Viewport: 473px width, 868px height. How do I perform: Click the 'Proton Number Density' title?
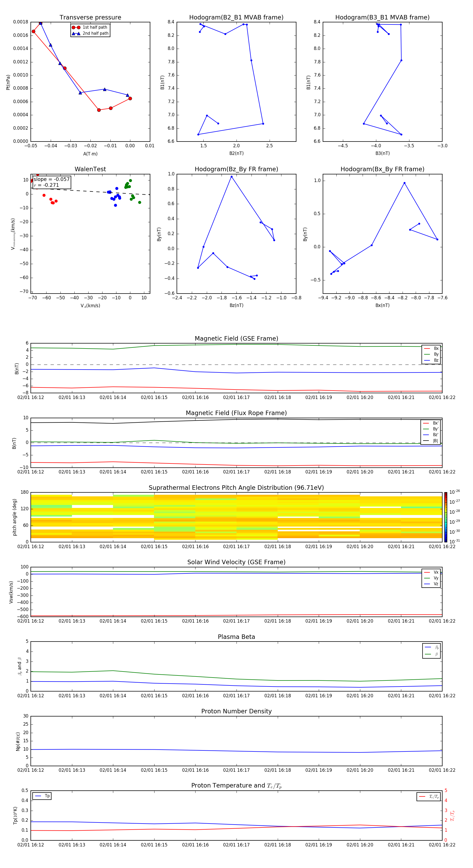[236, 711]
